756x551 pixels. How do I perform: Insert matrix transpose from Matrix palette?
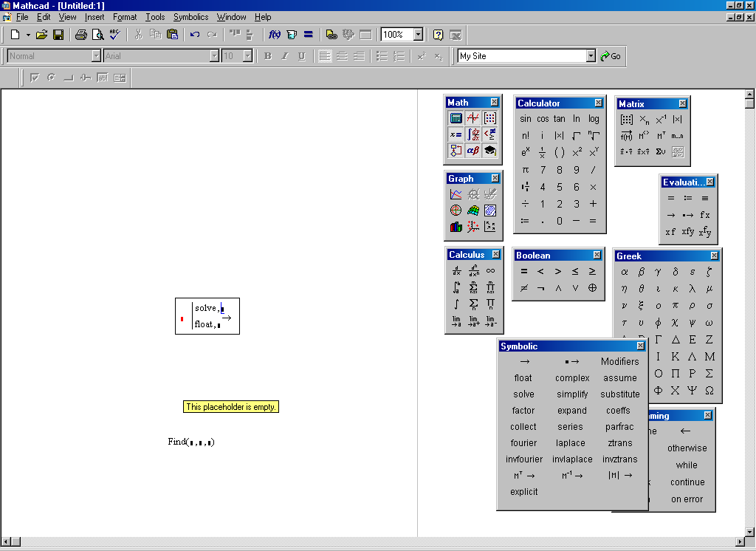661,136
